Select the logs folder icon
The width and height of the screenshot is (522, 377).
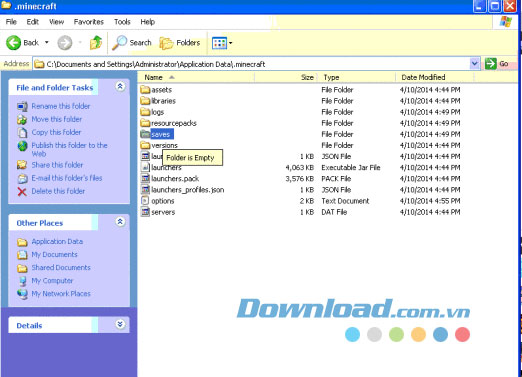[145, 112]
